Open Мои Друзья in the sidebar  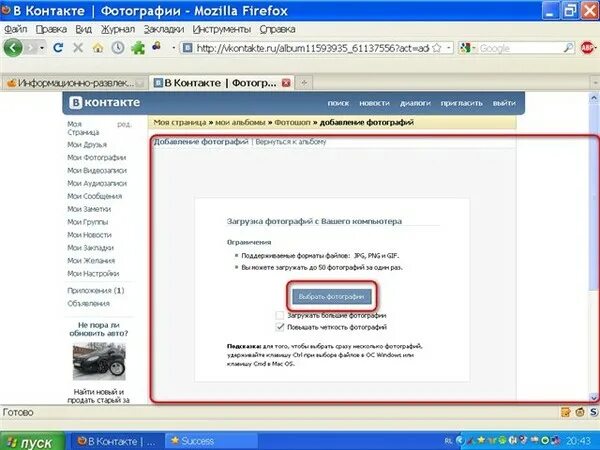pyautogui.click(x=87, y=145)
